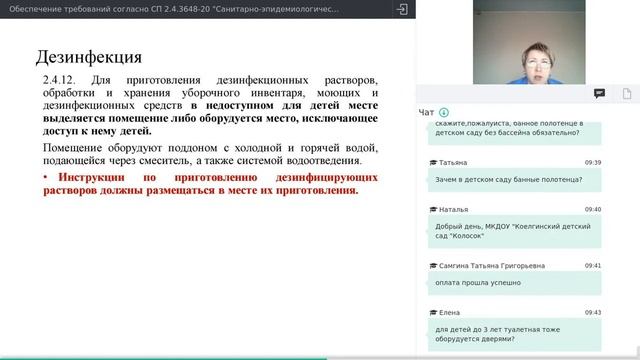
Task: Click the partial message about банное полотенце
Action: [x=514, y=133]
